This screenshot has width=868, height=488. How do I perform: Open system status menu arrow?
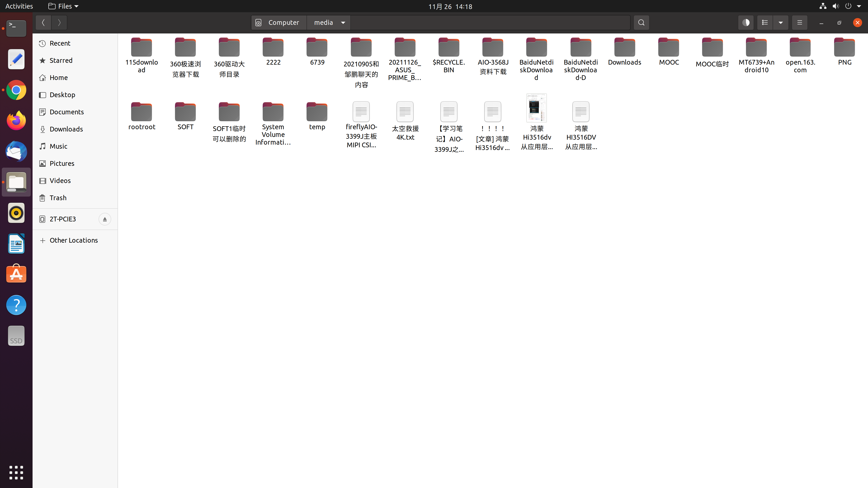click(x=859, y=6)
